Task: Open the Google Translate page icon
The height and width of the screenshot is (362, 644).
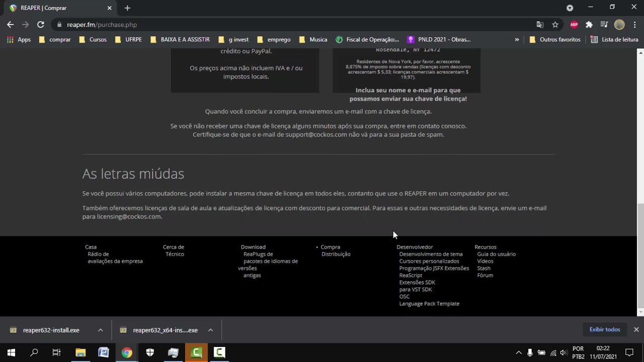Action: [540, 24]
